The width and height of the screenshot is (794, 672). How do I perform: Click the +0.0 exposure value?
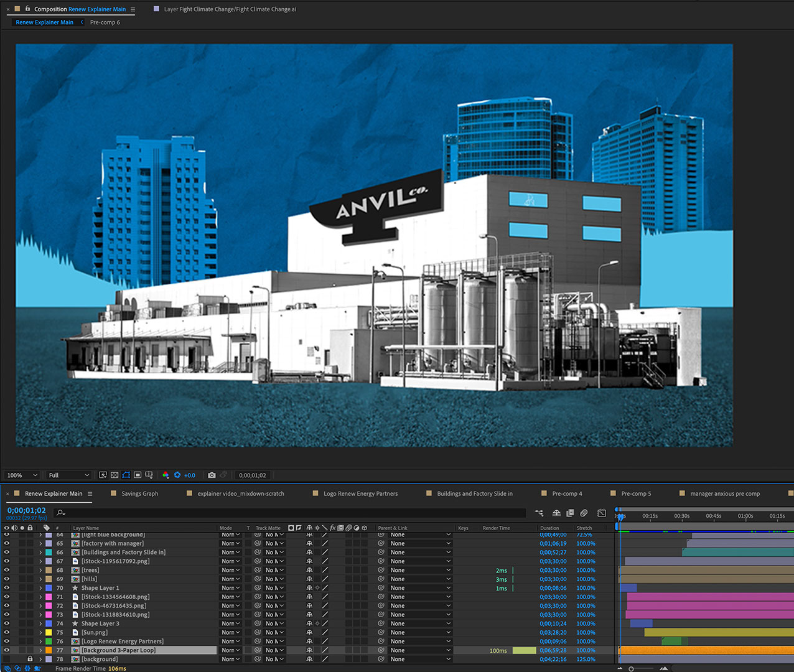click(x=190, y=475)
